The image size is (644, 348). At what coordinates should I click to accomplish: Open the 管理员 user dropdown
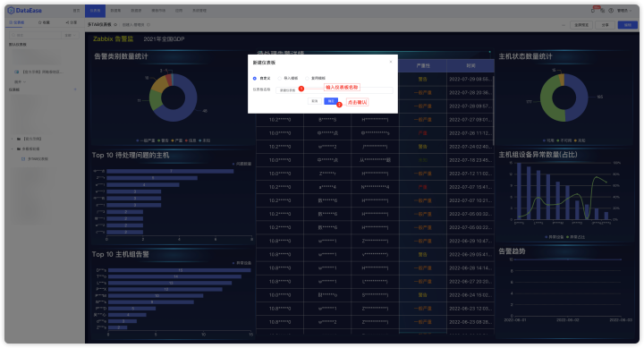624,11
